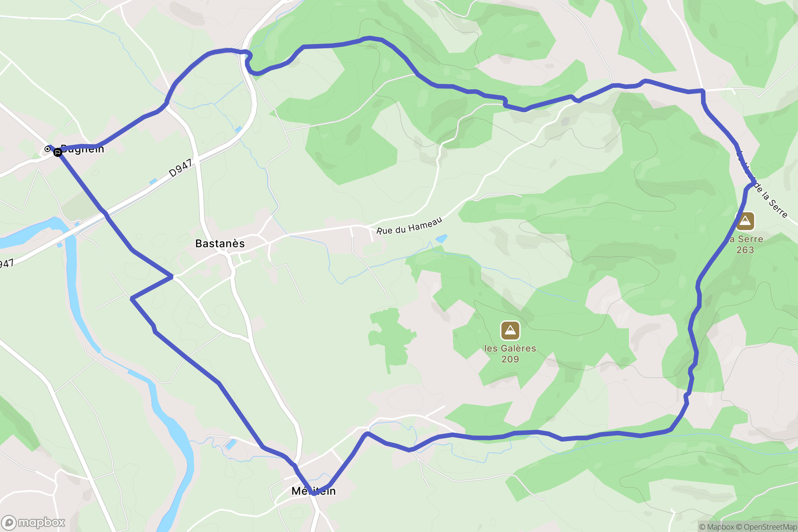This screenshot has width=798, height=532.
Task: Click the route start circle marker
Action: [x=47, y=149]
